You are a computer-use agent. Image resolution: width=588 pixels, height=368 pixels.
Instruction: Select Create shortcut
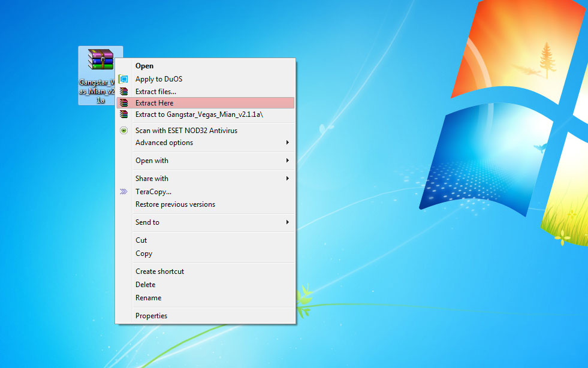coord(205,272)
